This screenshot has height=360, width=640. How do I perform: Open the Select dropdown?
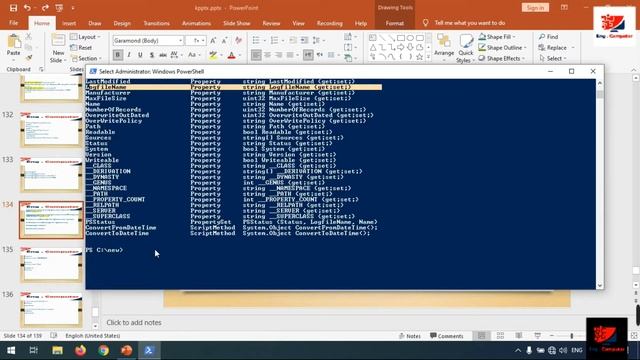(x=553, y=58)
